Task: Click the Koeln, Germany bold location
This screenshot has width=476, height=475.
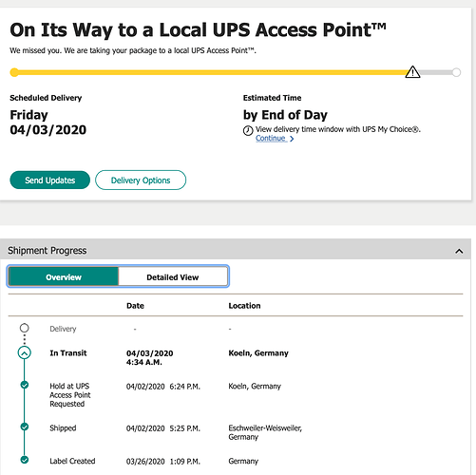Action: [x=258, y=353]
